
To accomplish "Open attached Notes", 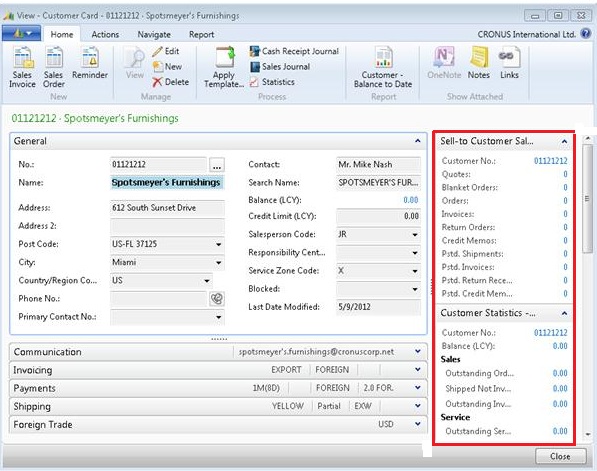I will [x=479, y=63].
